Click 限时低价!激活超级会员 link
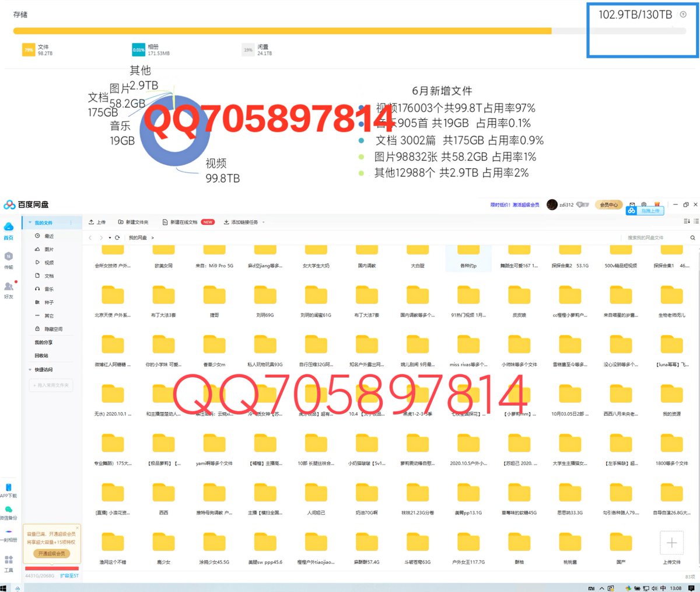700x592 pixels. (515, 205)
